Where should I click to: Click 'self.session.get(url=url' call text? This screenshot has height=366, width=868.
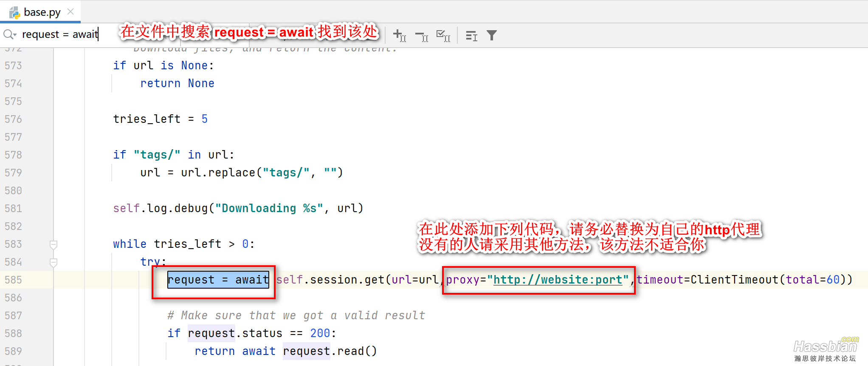point(357,280)
